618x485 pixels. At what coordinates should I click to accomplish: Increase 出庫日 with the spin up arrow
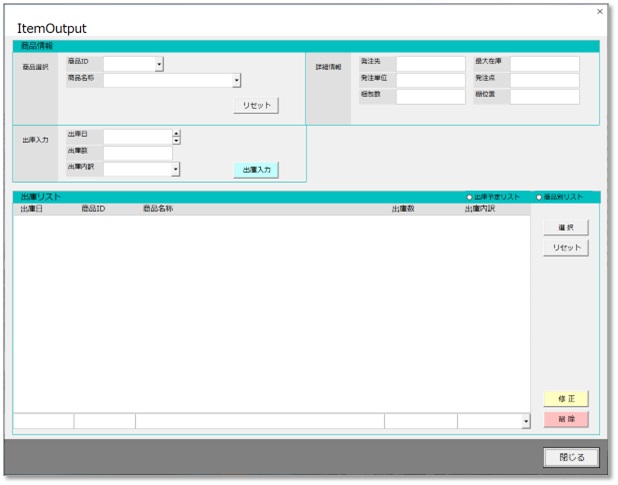click(177, 133)
